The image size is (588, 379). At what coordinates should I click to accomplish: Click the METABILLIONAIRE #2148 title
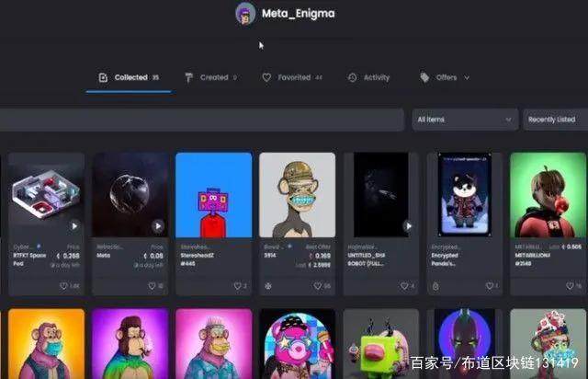click(533, 259)
